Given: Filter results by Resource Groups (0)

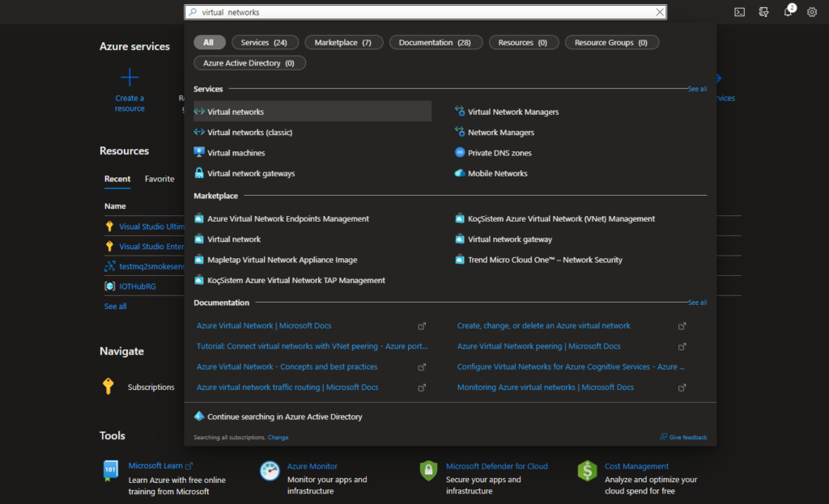Looking at the screenshot, I should 611,42.
